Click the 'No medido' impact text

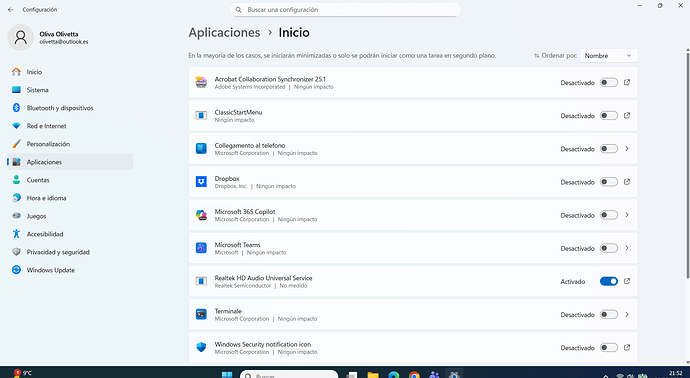[x=293, y=286]
